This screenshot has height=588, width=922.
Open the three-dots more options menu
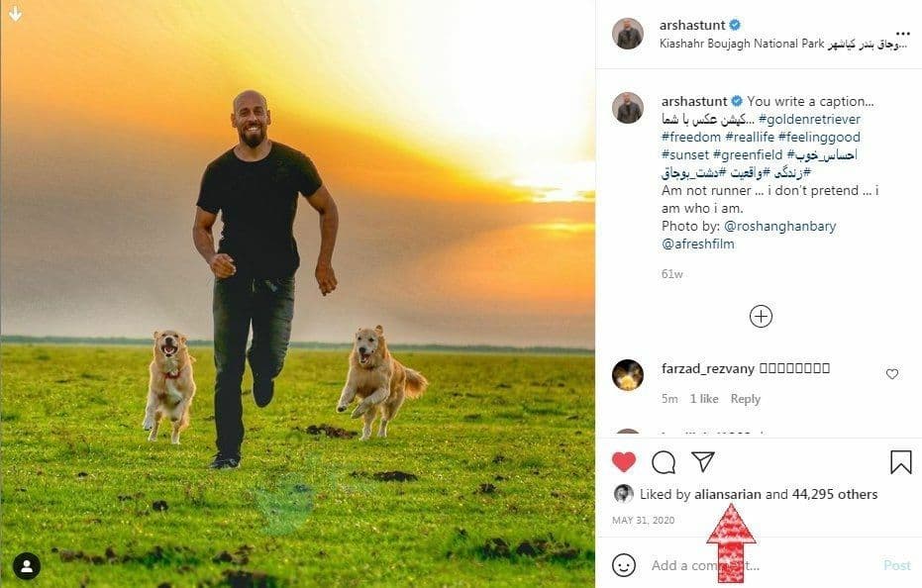pos(902,32)
